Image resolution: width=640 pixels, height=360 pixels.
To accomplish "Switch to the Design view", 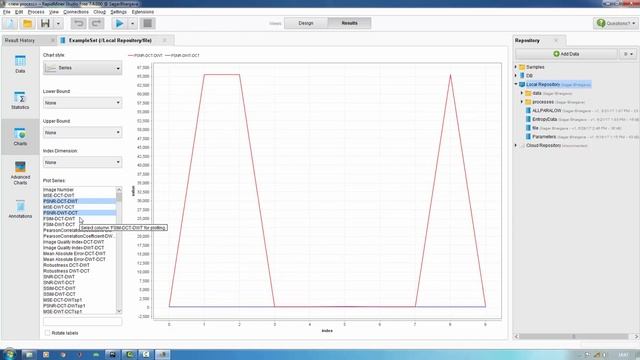I will tap(306, 23).
